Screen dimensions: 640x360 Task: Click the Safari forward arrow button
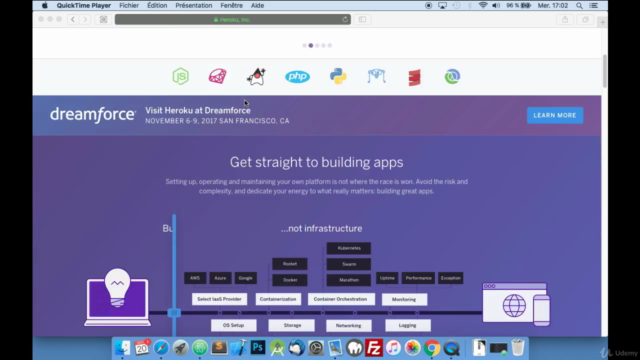pos(85,19)
